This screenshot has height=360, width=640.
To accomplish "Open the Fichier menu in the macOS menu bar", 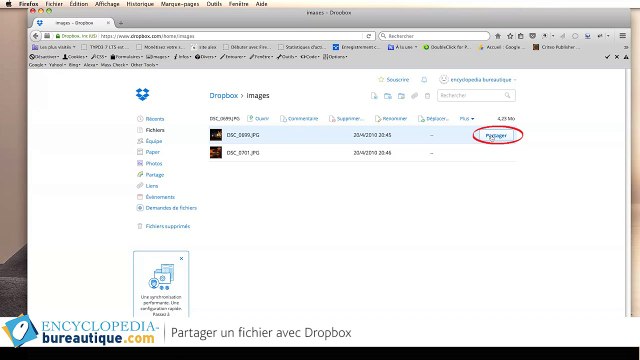I will coord(54,4).
